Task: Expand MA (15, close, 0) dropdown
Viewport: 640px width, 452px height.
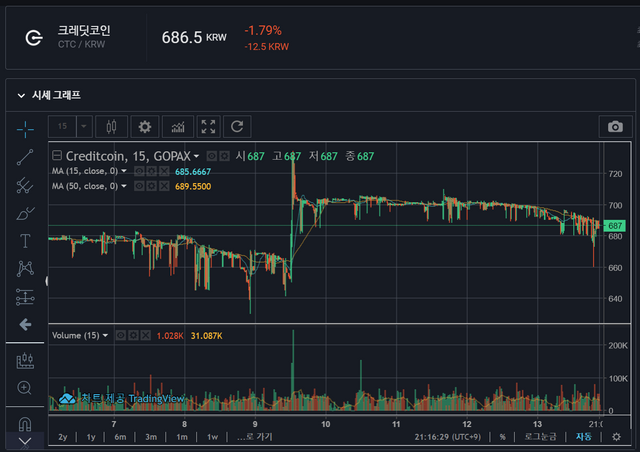Action: (x=124, y=171)
